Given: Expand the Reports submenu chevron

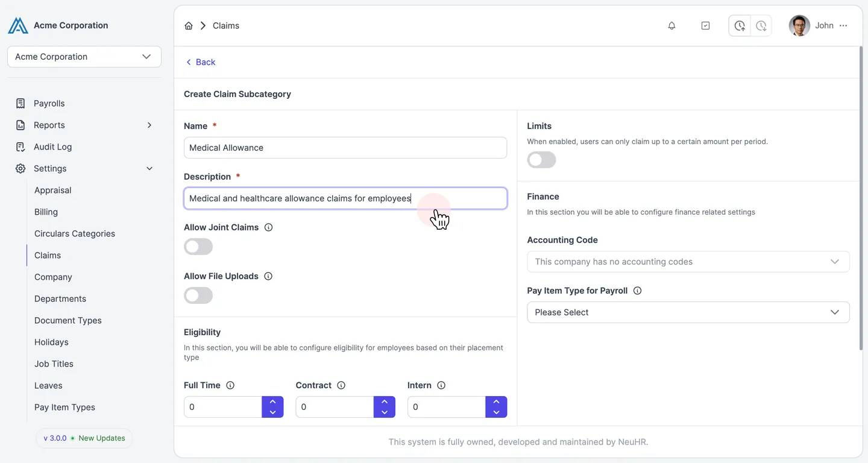Looking at the screenshot, I should (x=149, y=125).
